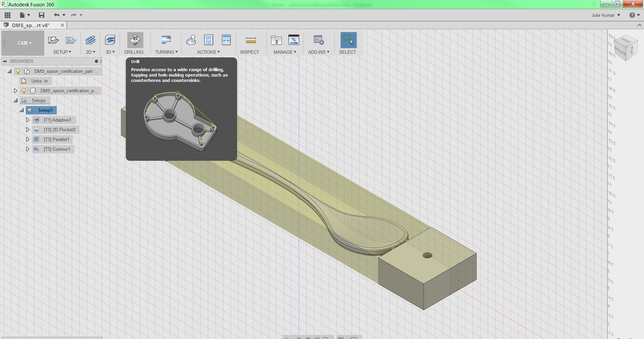Click the DRILLING menu label
The image size is (644, 339).
134,52
